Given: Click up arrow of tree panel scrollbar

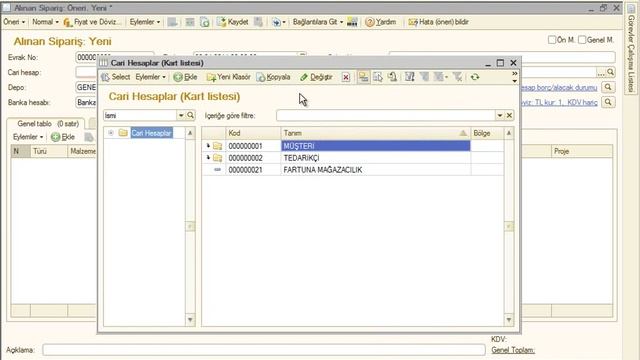Looking at the screenshot, I should (190, 133).
